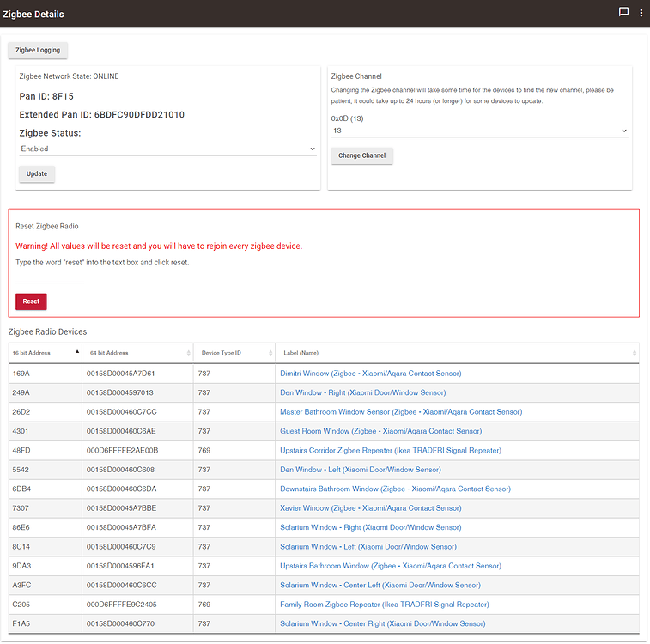Open Guest Room Window device link
Screen dimensions: 650x644
click(x=380, y=431)
